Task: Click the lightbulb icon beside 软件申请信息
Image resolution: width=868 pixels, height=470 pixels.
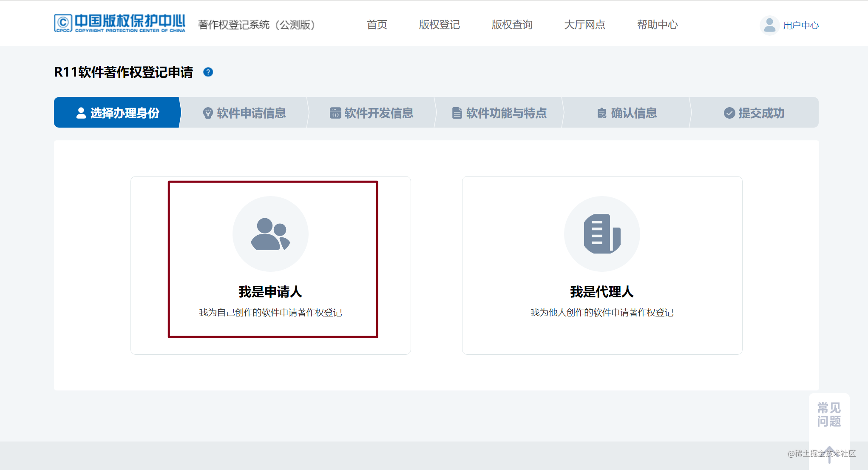Action: pos(208,113)
